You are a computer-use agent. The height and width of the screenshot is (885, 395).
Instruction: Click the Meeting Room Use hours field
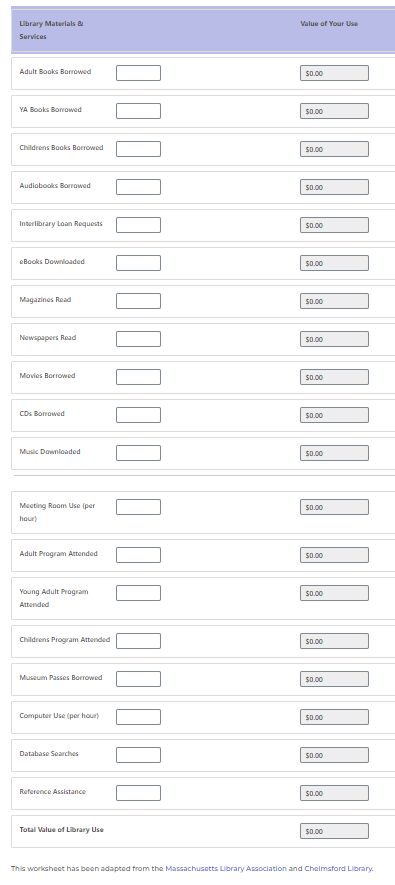[x=138, y=507]
